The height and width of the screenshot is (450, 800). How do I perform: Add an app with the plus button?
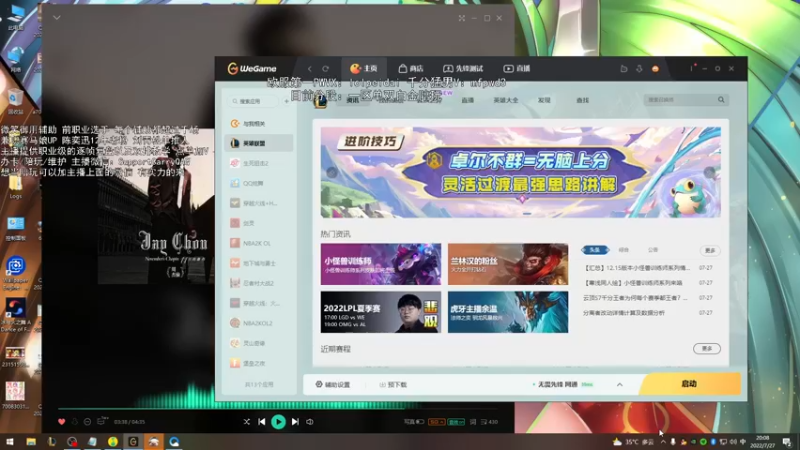(x=287, y=101)
